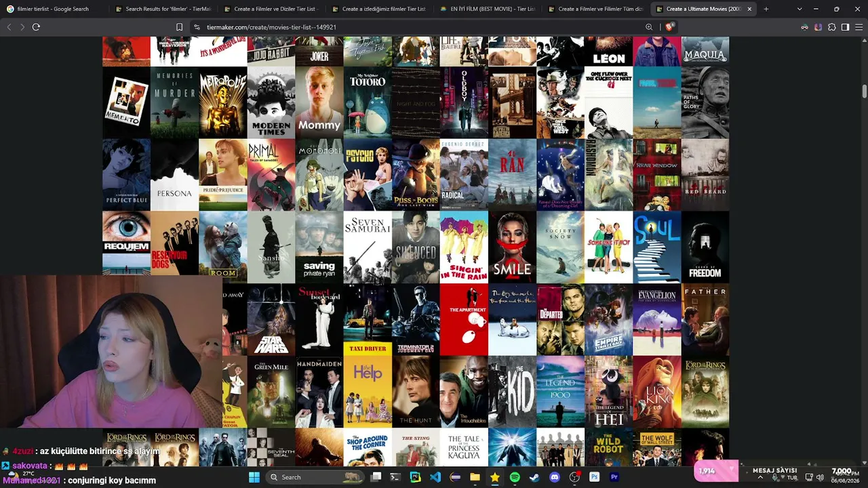Choose the Reservoir Dogs poster
The width and height of the screenshot is (868, 488).
point(174,243)
